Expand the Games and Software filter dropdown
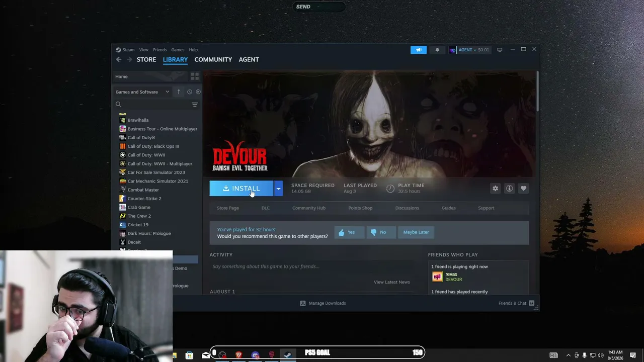644x362 pixels. [142, 92]
